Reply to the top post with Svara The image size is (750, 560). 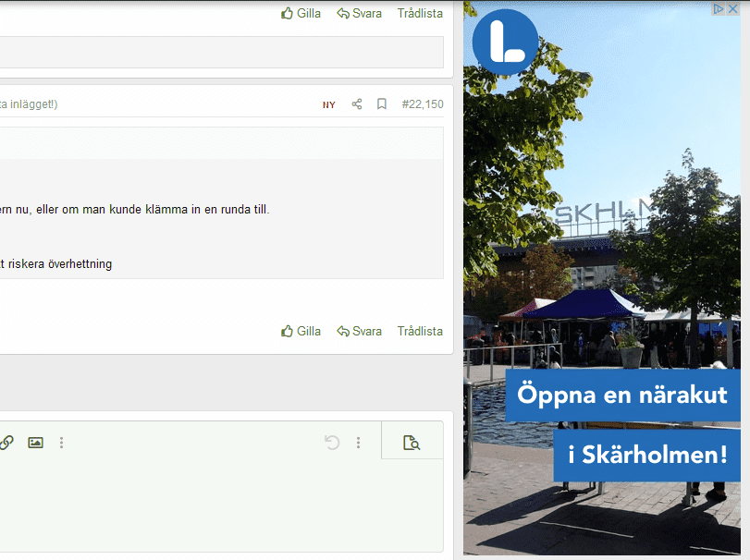(360, 14)
